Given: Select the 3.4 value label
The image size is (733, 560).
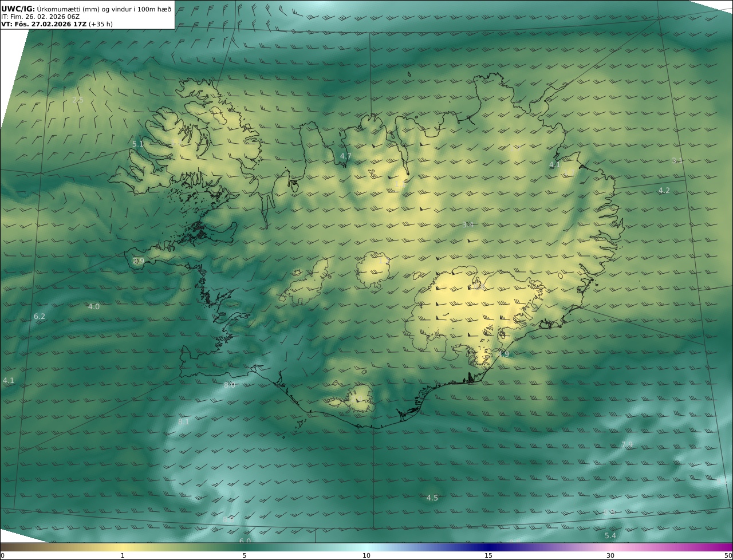Looking at the screenshot, I should pos(468,225).
